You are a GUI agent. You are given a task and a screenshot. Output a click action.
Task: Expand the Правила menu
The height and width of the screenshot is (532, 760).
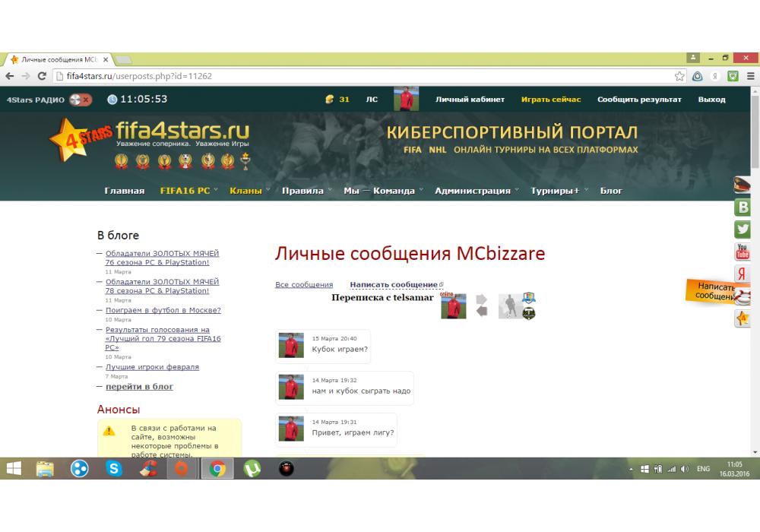[306, 191]
